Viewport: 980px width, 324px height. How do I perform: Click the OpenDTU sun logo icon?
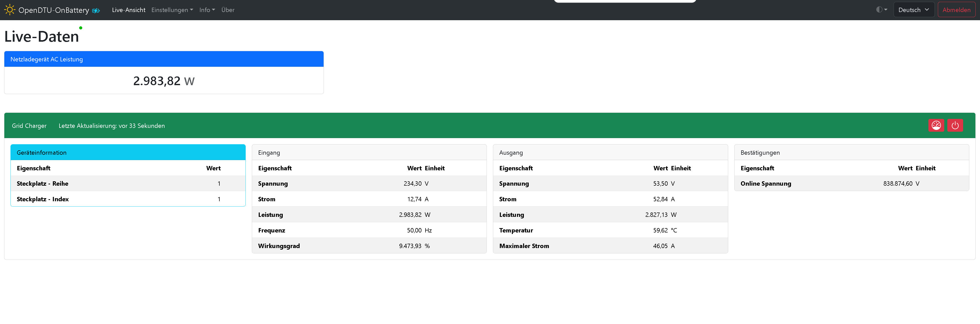click(9, 10)
